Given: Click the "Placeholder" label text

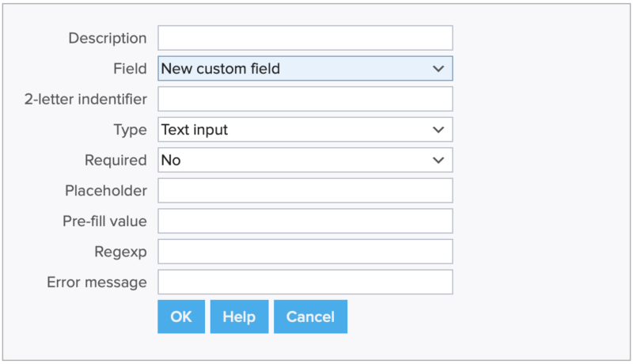Looking at the screenshot, I should (106, 191).
